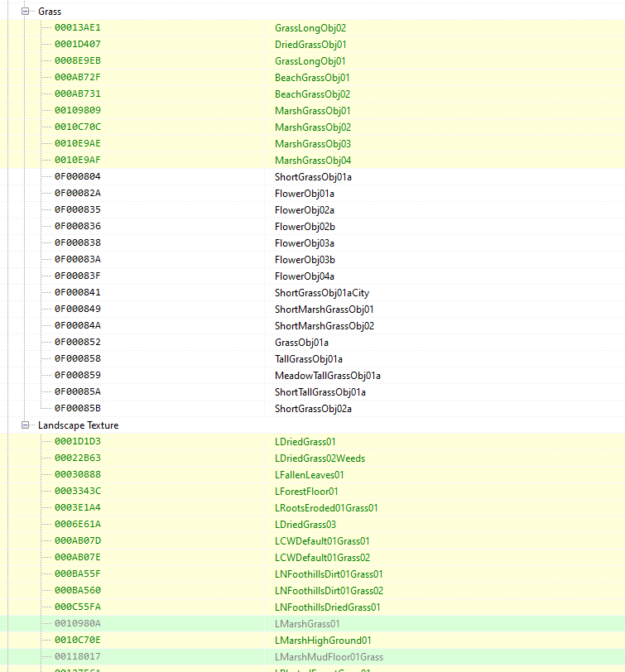Select the Landscape Texture group label
This screenshot has height=672, width=625.
[x=79, y=425]
